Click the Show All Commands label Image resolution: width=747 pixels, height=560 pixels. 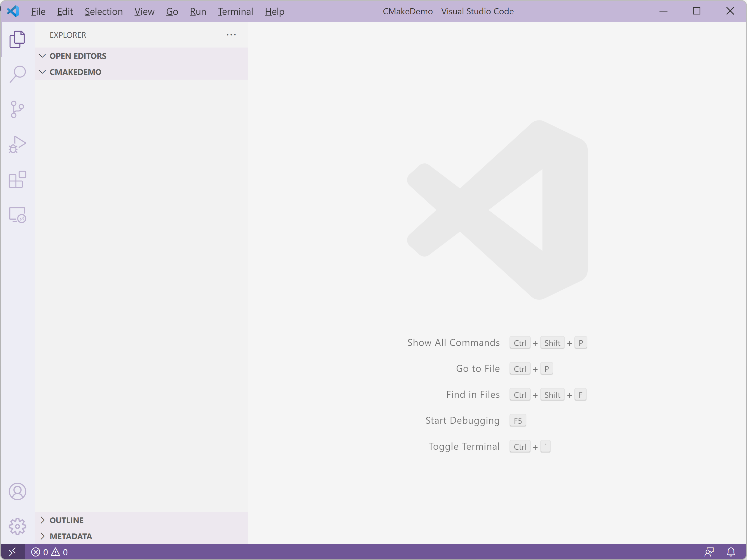point(453,343)
